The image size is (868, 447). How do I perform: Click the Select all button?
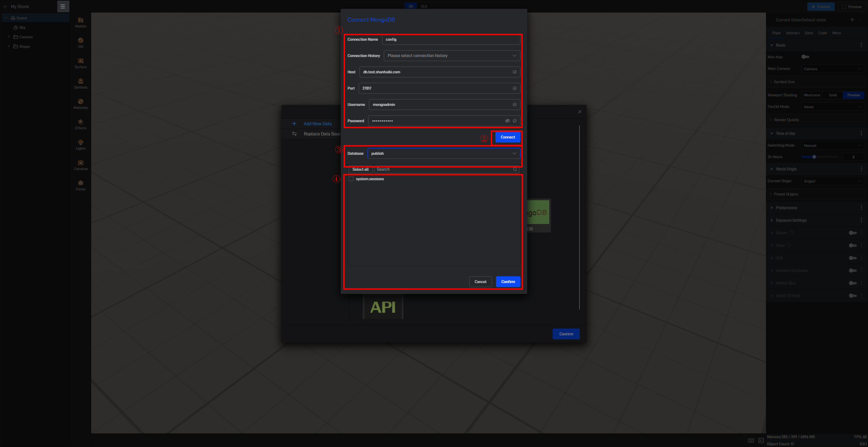point(360,169)
